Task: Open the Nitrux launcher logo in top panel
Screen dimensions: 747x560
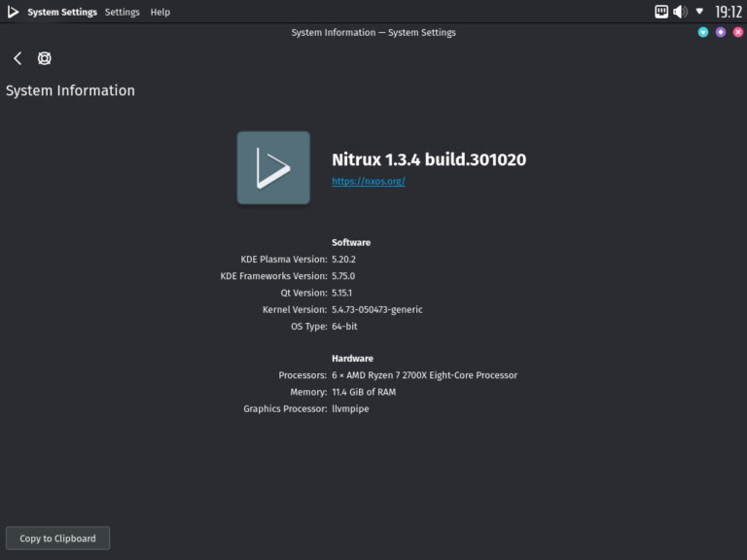Action: (x=13, y=12)
